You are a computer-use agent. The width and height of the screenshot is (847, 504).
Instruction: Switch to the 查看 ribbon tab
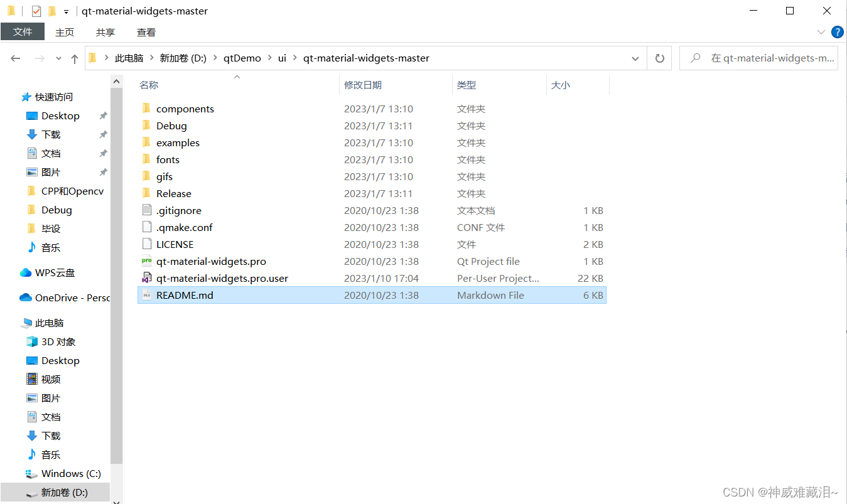146,32
